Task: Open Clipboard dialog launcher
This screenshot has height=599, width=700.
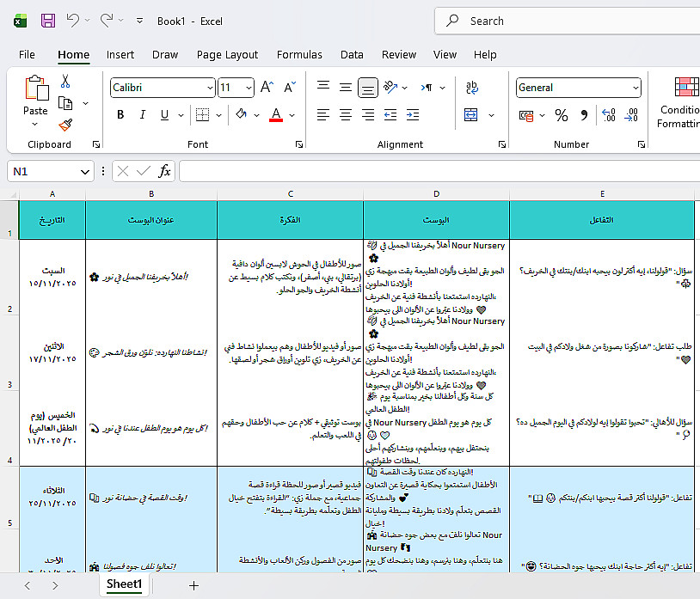Action: tap(96, 144)
